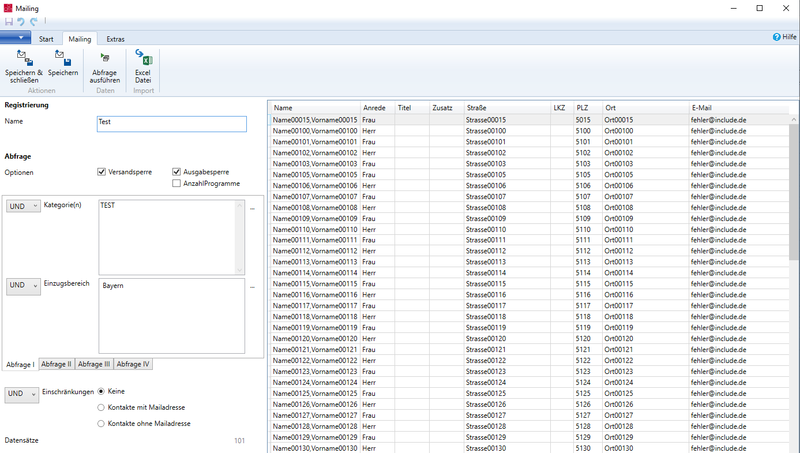This screenshot has height=453, width=800.
Task: Enable AnzahlProgramme checkbox
Action: 177,183
